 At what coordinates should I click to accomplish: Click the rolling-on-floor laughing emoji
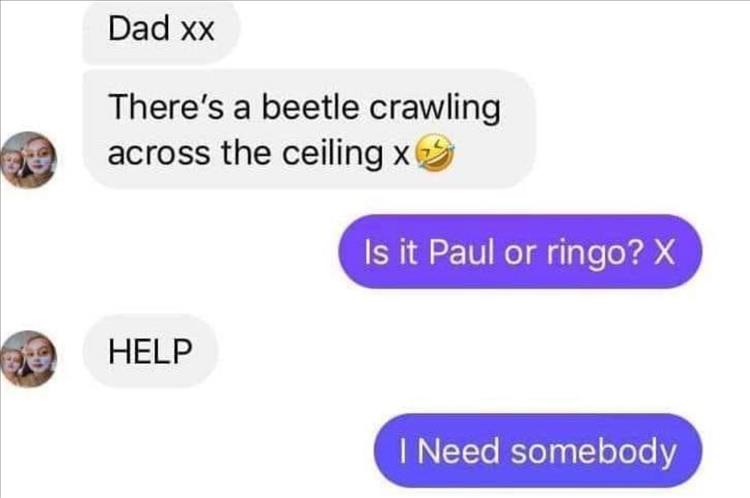(x=434, y=153)
